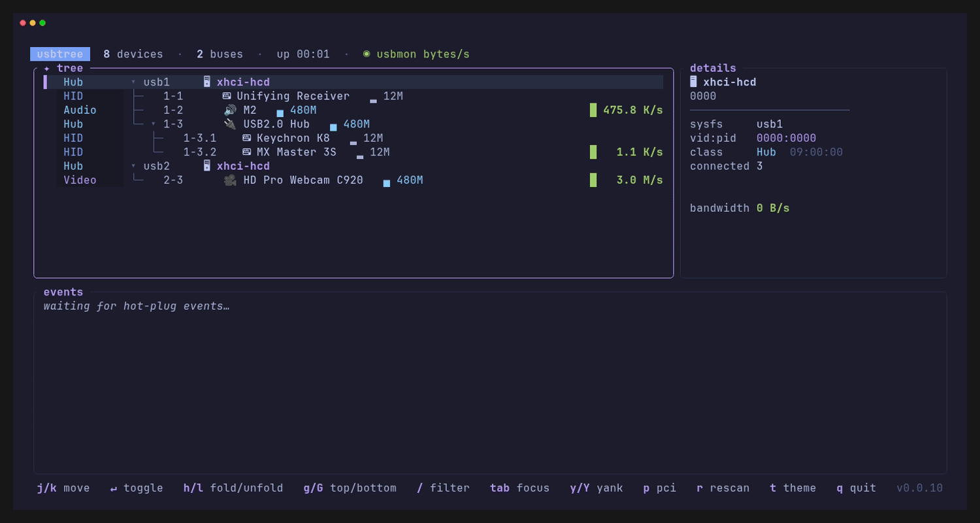Click the xhci-hcd controller icon in usb1 row
Screen dimensions: 980x523
tap(206, 82)
